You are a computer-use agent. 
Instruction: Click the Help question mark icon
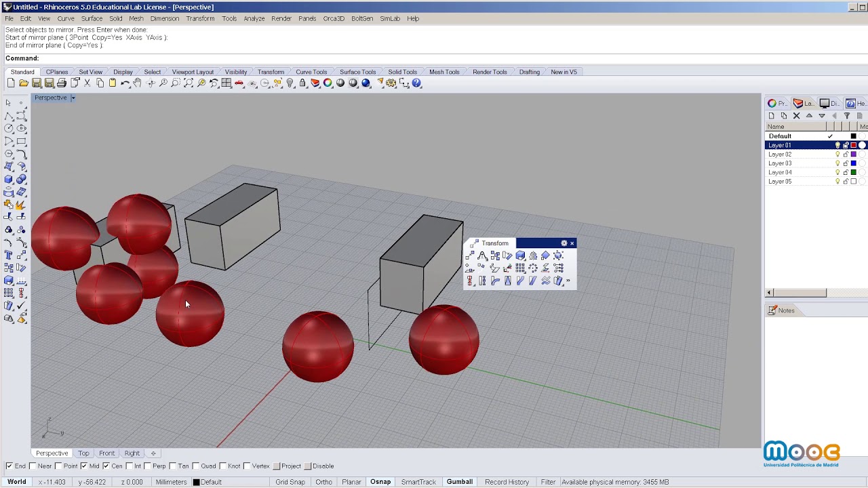417,83
